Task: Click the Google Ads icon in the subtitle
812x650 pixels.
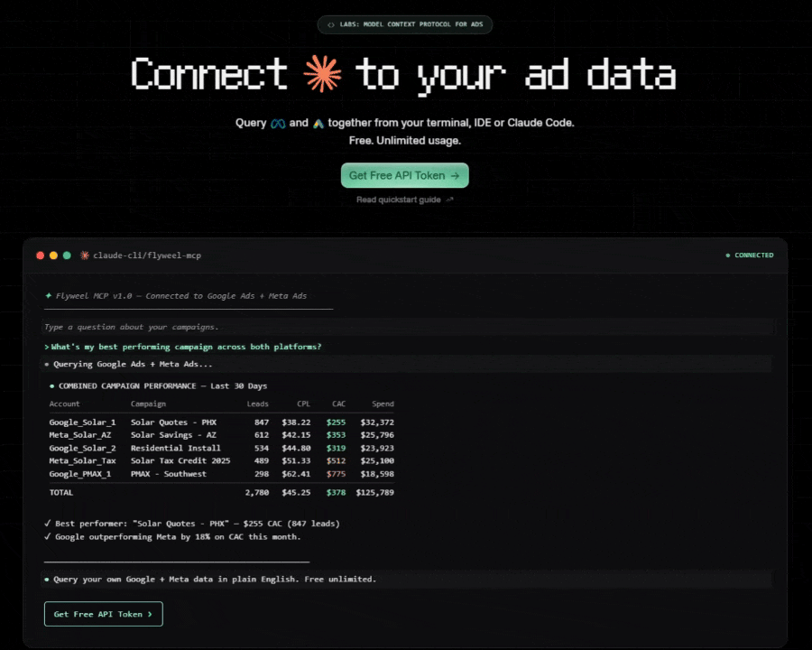Action: coord(318,122)
